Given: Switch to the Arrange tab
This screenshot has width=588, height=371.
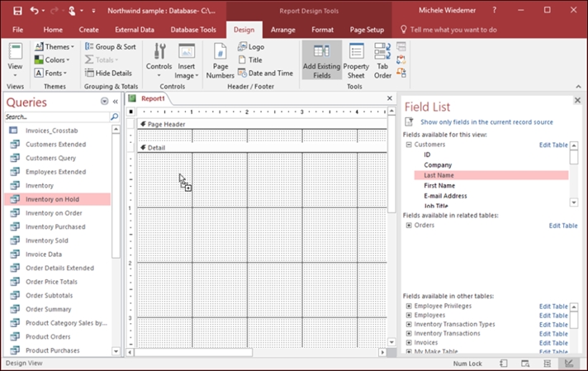Looking at the screenshot, I should [x=282, y=30].
